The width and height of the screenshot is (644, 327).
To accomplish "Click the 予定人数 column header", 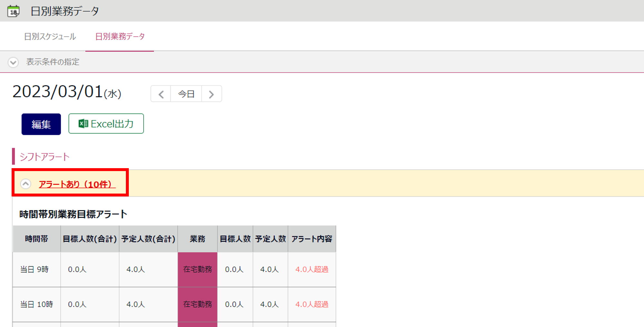I will [270, 239].
